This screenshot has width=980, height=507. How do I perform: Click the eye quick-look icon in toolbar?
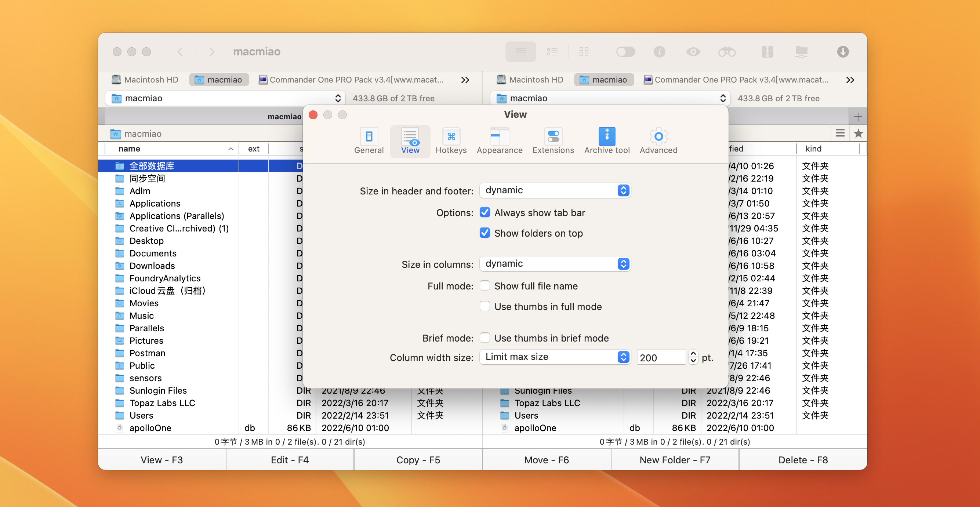pos(693,52)
